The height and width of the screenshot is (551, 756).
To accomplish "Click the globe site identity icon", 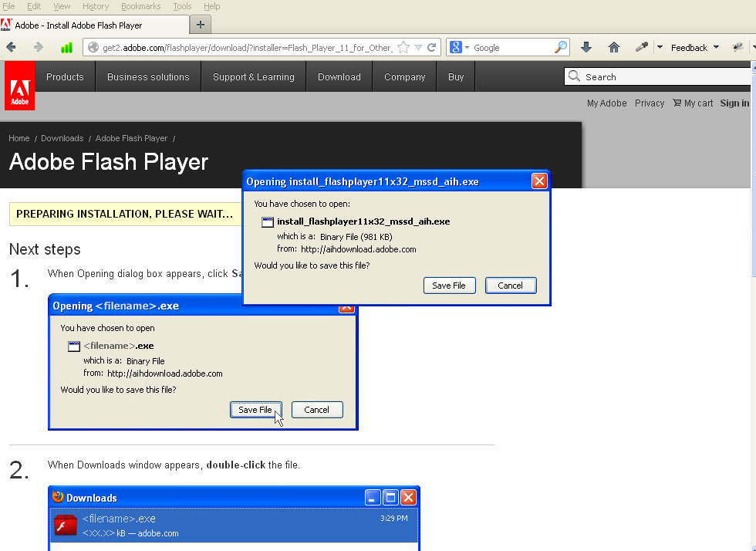I will click(93, 47).
